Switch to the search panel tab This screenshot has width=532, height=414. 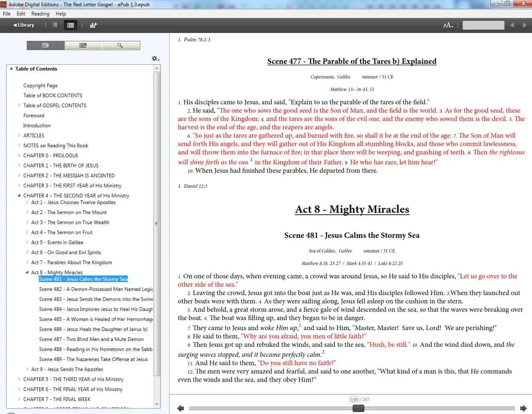[x=121, y=45]
